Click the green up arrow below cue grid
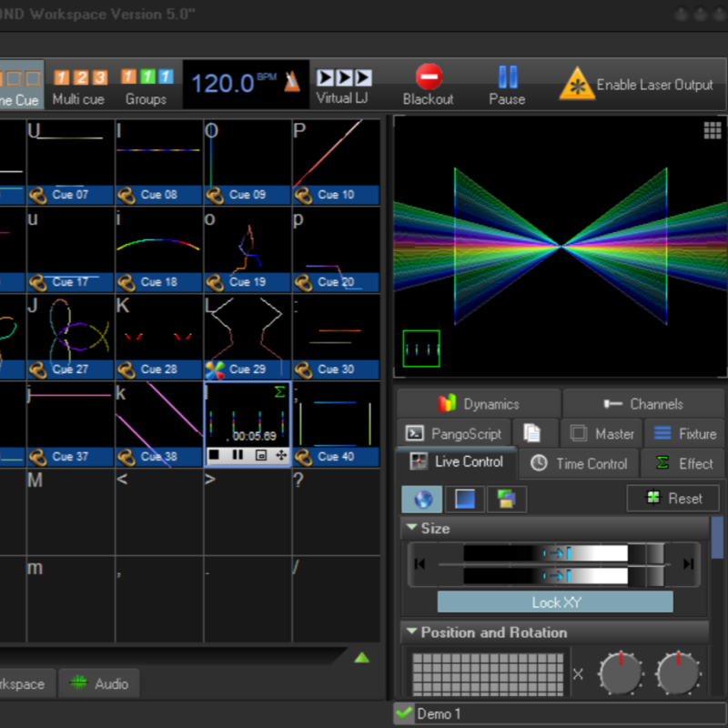728x728 pixels. coord(361,657)
